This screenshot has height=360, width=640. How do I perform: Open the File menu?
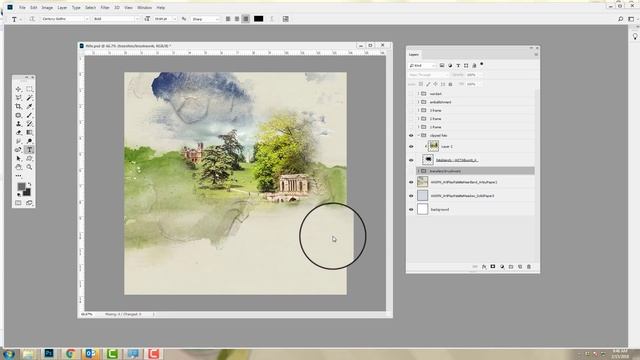22,7
